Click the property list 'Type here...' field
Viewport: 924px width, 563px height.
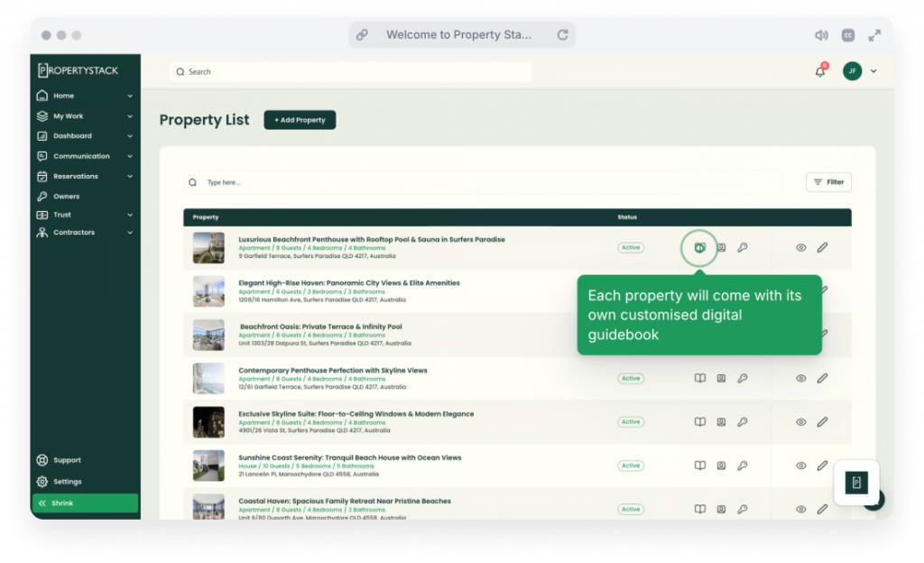pos(487,182)
